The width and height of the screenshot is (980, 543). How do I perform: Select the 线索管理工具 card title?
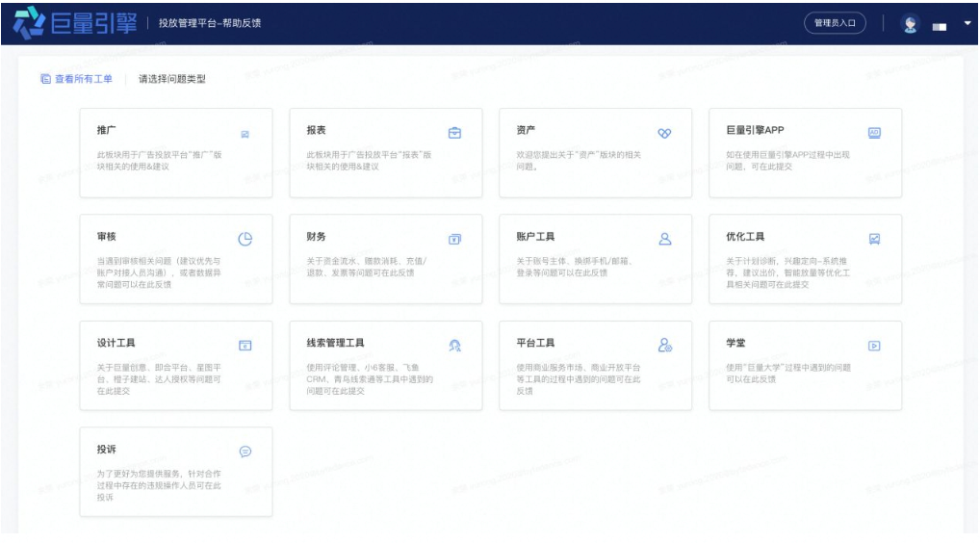(335, 343)
